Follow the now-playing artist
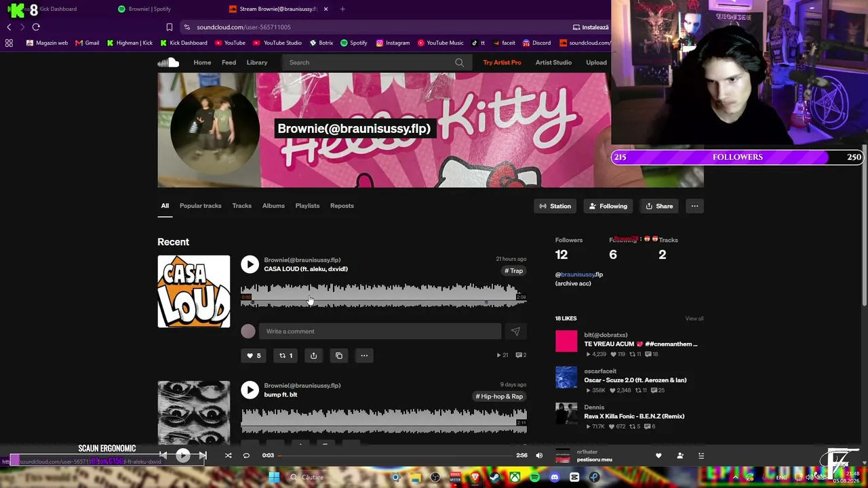868x488 pixels. pos(680,455)
